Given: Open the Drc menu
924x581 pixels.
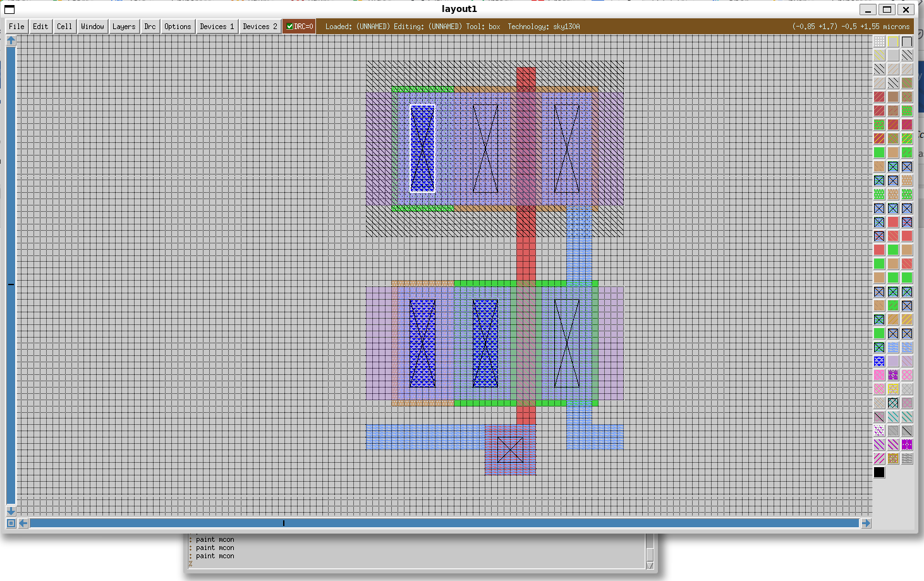Looking at the screenshot, I should (x=150, y=27).
